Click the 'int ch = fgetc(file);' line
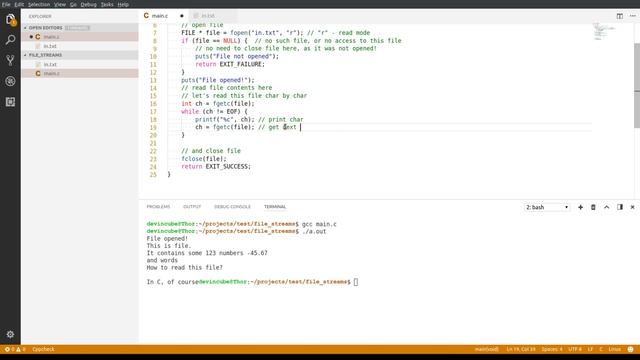 tap(218, 104)
